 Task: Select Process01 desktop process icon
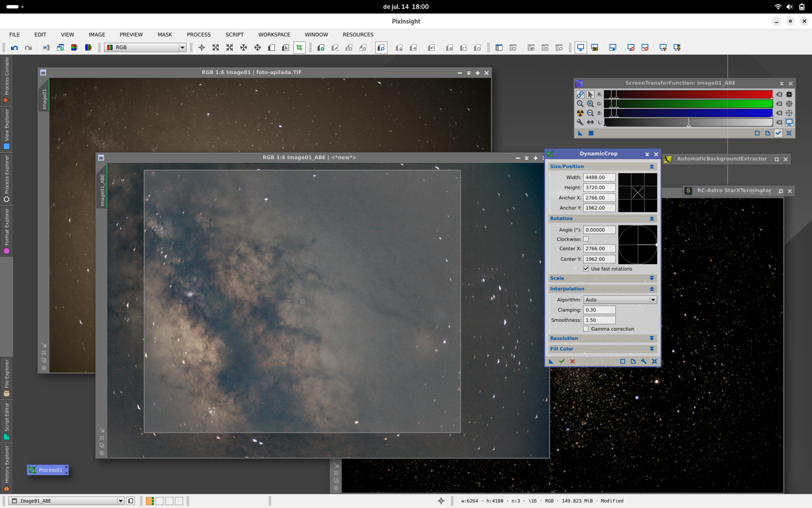pos(48,470)
